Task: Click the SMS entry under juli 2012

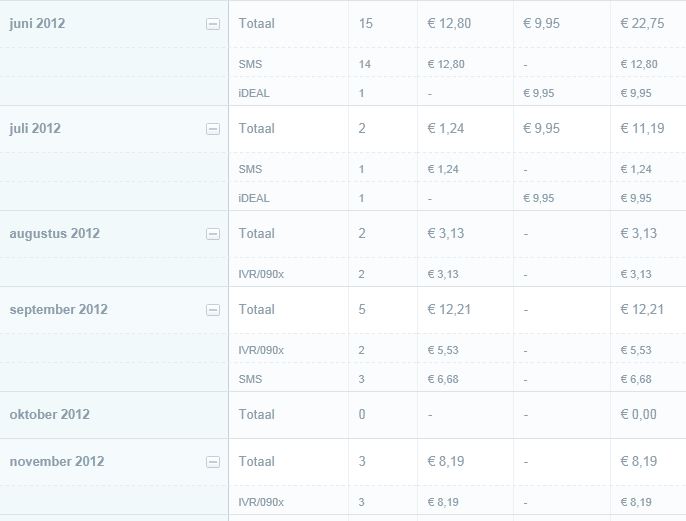Action: pyautogui.click(x=250, y=169)
